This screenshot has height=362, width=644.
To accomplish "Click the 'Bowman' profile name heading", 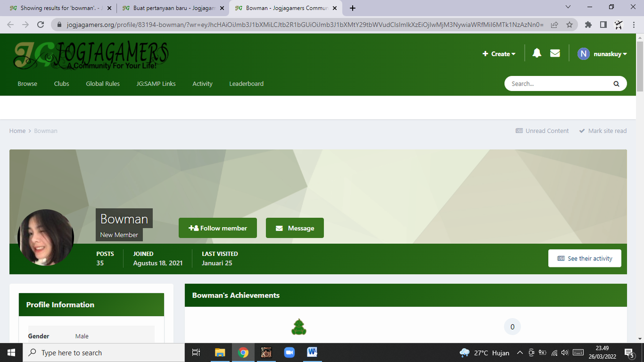I will tap(124, 219).
